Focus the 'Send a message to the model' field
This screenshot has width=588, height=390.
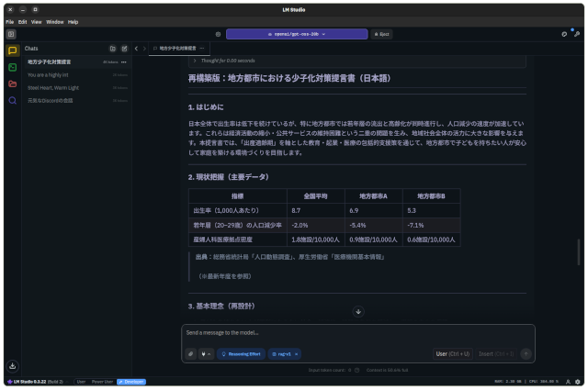point(358,333)
